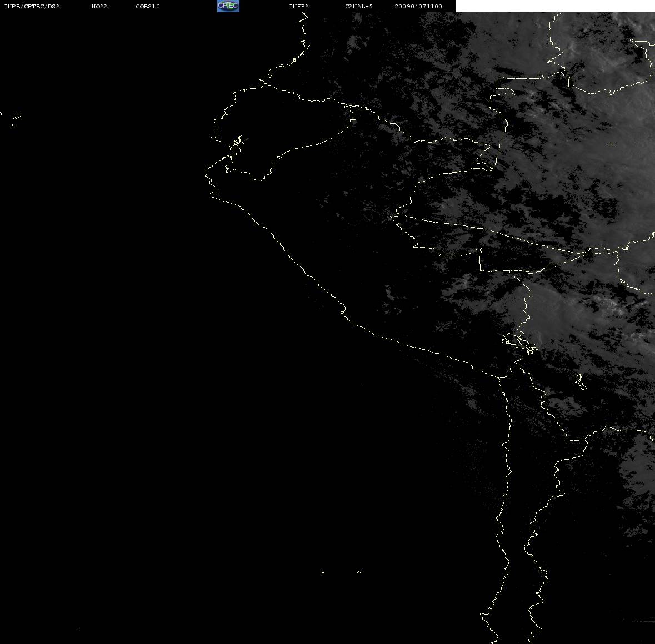
Task: Click the CANAL-5 channel label
Action: click(x=359, y=6)
